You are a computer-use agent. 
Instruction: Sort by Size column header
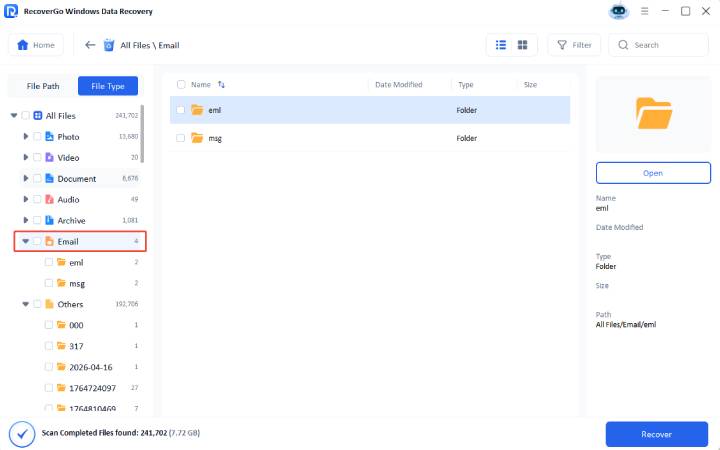click(x=530, y=84)
